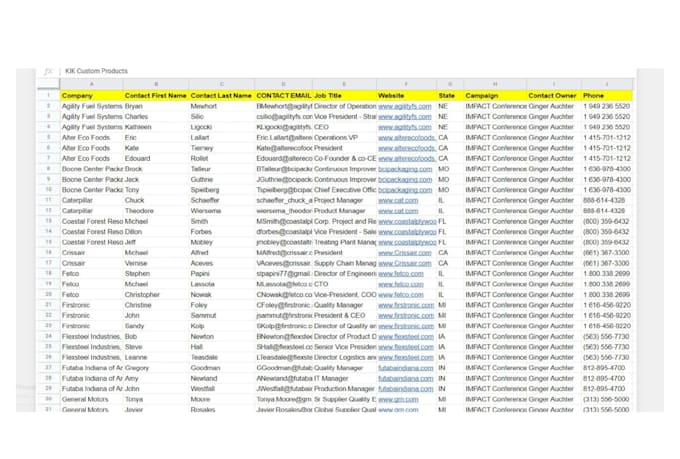Select column H header

495,84
